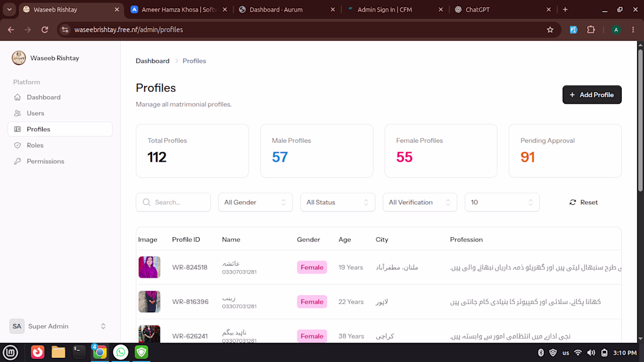Viewport: 644px width, 362px height.
Task: Switch to the Ameer Hamza Khosa tab
Action: 179,9
